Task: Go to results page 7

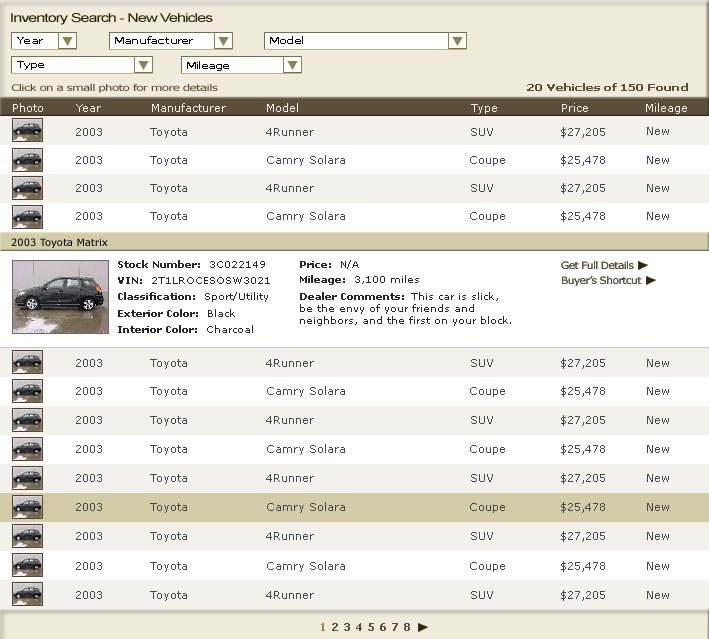Action: coord(395,627)
